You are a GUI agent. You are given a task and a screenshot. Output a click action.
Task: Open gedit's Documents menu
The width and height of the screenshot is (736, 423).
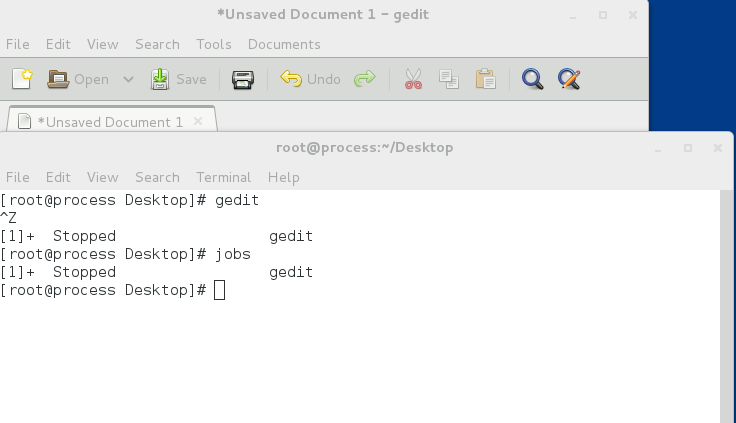284,44
